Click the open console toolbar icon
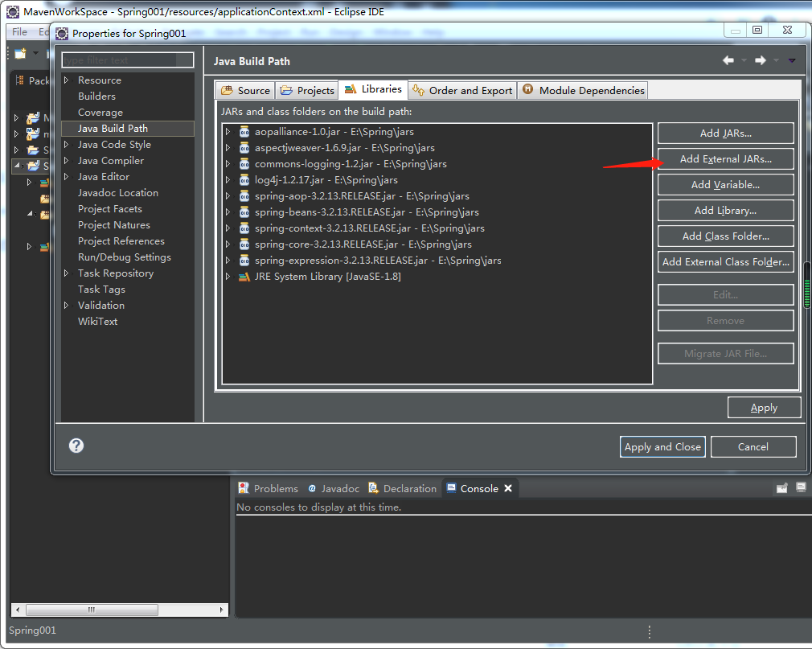 coord(782,487)
